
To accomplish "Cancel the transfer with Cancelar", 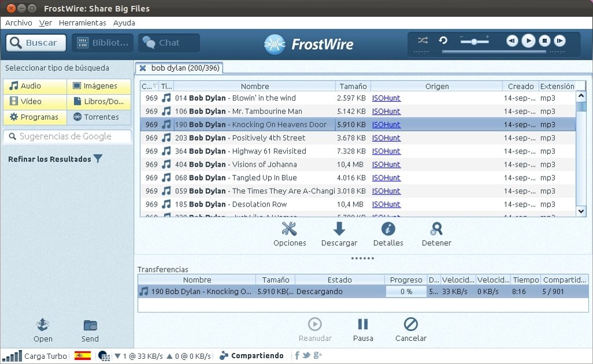I will (411, 324).
